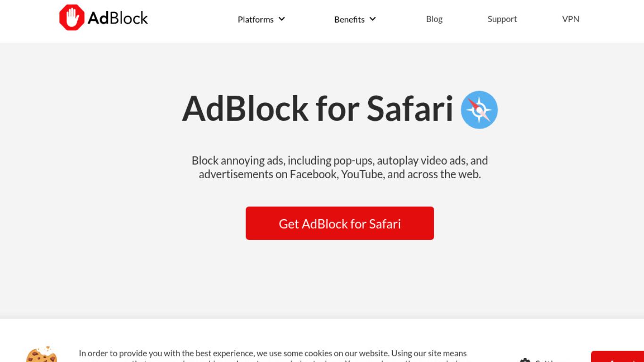
Task: Click the red AdBlock stop-hand logo icon
Action: (x=72, y=18)
